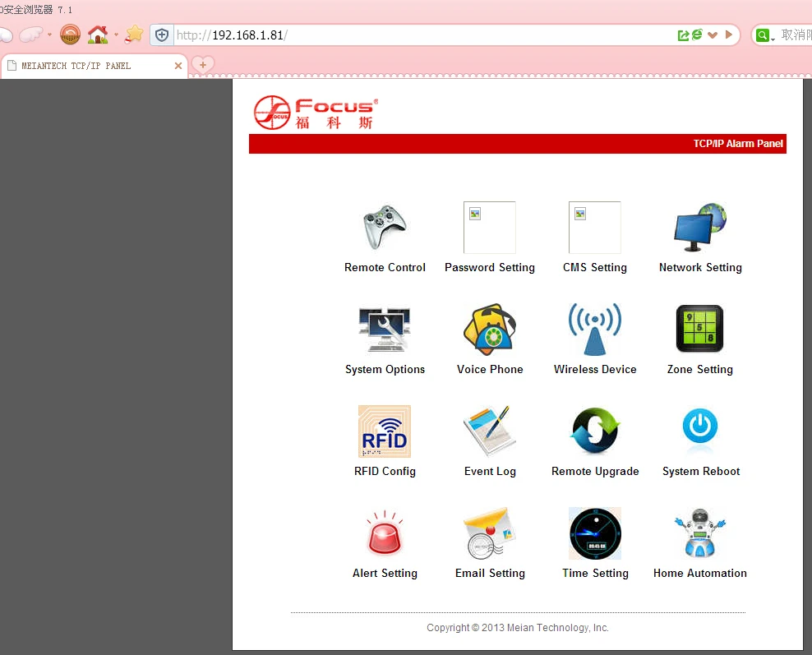Click the blue power icon for System Reboot
Image resolution: width=812 pixels, height=655 pixels.
pyautogui.click(x=699, y=427)
